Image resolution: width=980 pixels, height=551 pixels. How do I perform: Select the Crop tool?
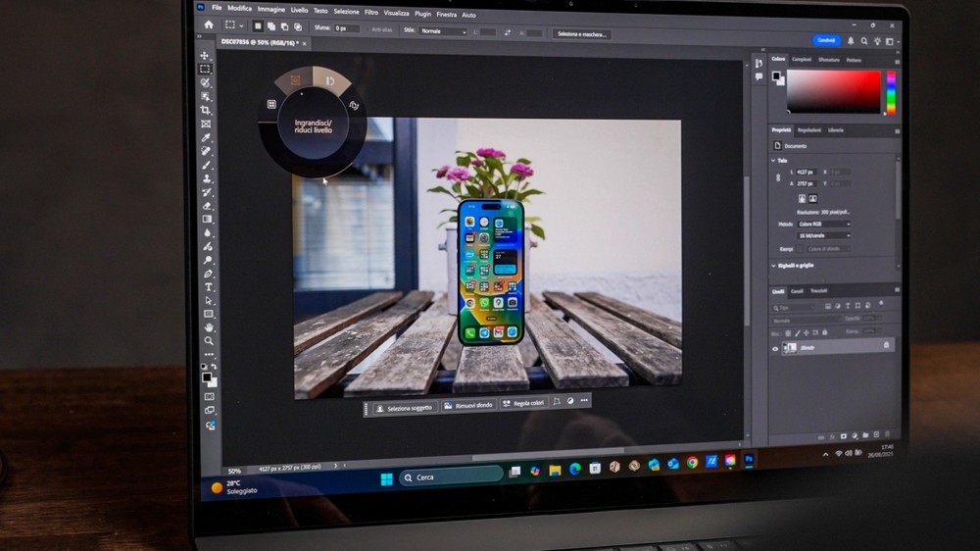point(205,110)
